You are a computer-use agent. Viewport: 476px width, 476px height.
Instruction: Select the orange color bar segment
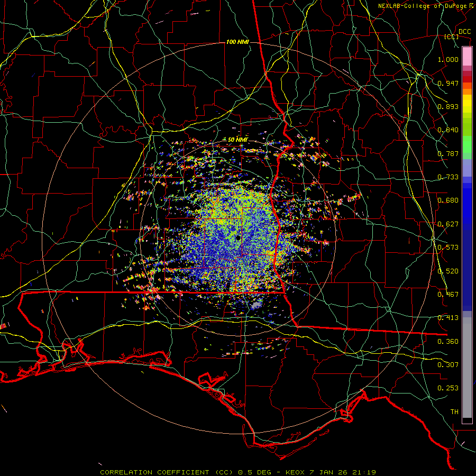coord(467,91)
